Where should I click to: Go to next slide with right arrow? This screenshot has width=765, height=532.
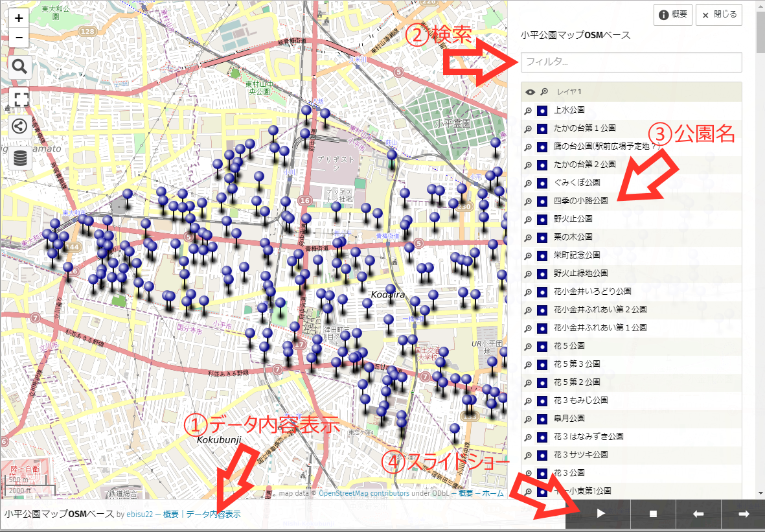click(x=744, y=514)
